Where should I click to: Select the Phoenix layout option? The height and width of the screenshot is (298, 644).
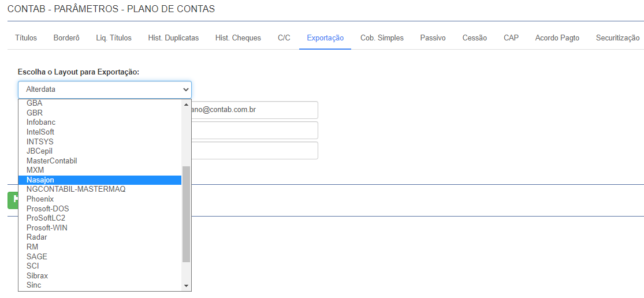[99, 199]
